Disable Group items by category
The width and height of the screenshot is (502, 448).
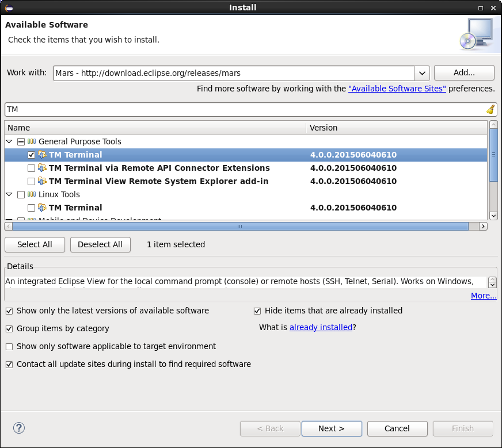(9, 329)
